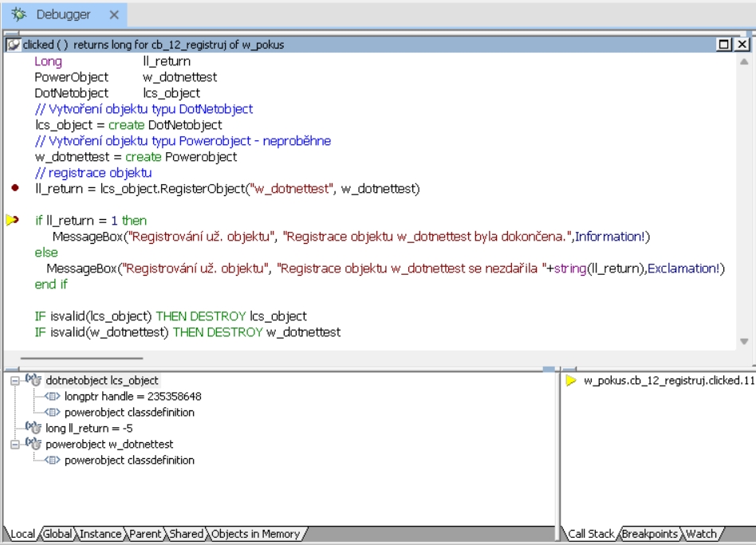Switch to the Global variables tab
This screenshot has height=545, width=756.
58,534
